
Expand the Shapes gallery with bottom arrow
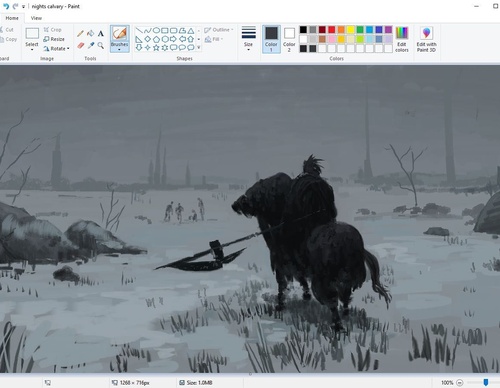click(x=199, y=47)
